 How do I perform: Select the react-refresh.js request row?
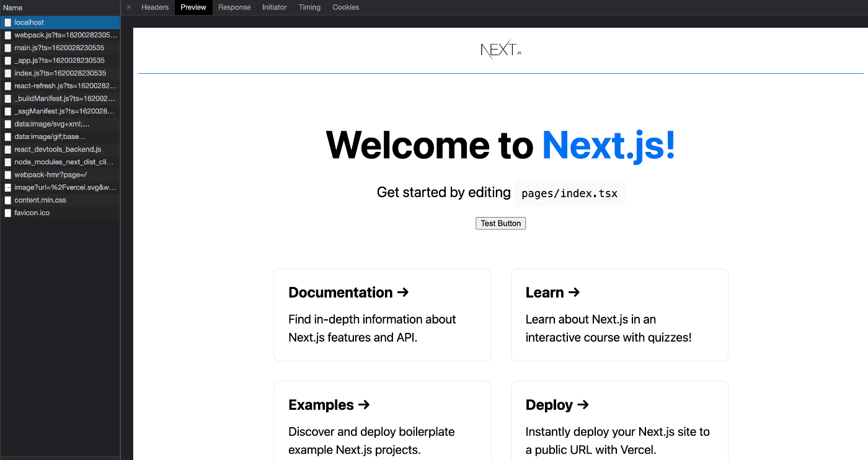point(60,86)
